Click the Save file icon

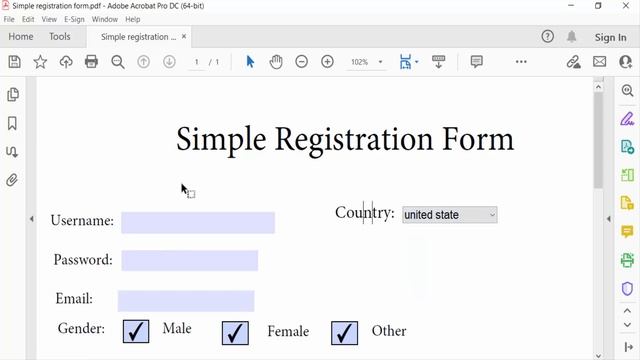(x=15, y=62)
